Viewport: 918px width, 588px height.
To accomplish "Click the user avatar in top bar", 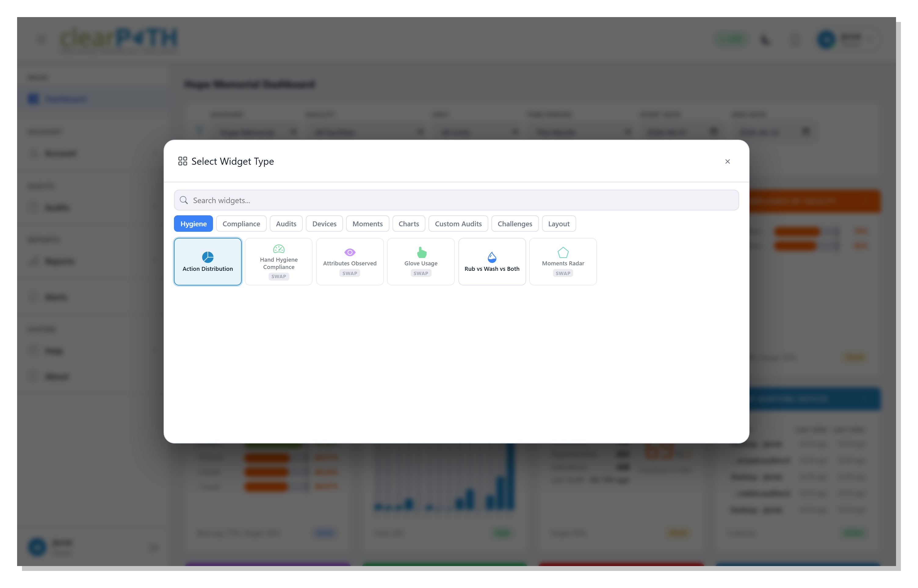I will [826, 39].
